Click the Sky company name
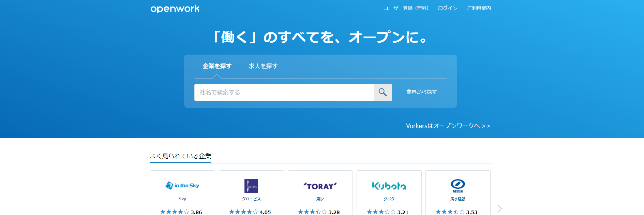This screenshot has width=644, height=215. (182, 199)
